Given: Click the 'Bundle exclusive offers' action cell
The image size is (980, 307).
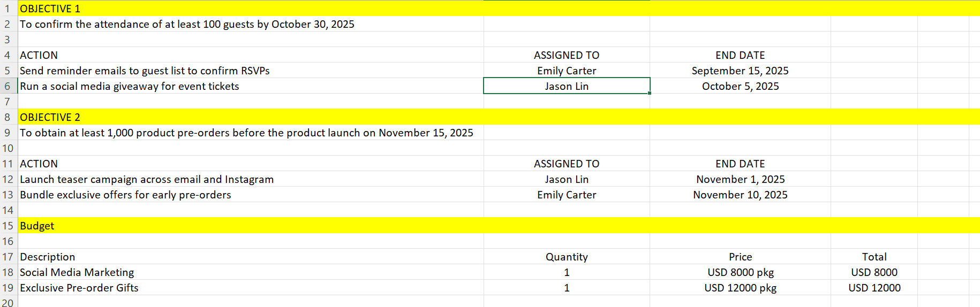Looking at the screenshot, I should 125,195.
